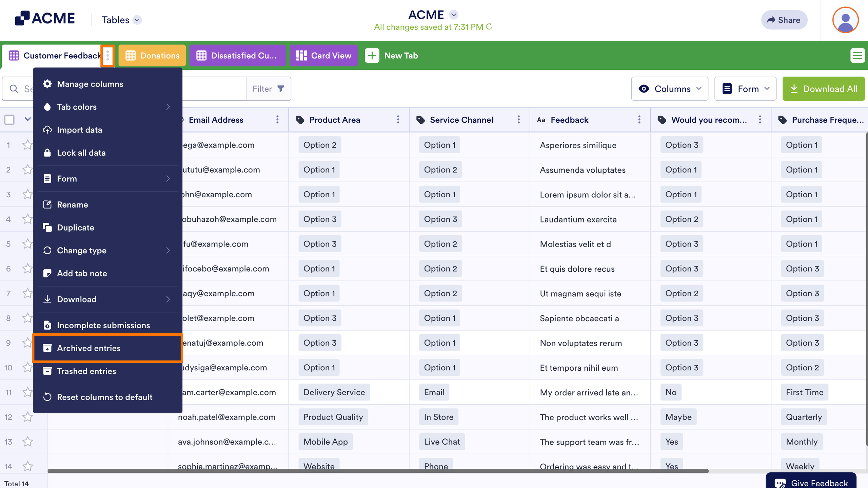Click the ACME logo icon
Image resolution: width=868 pixels, height=488 pixels.
[22, 18]
